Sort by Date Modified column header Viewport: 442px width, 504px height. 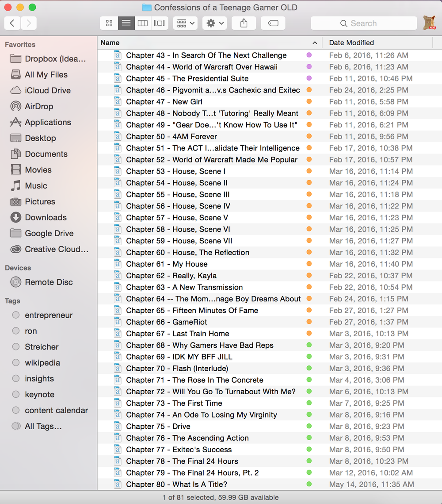tap(378, 43)
